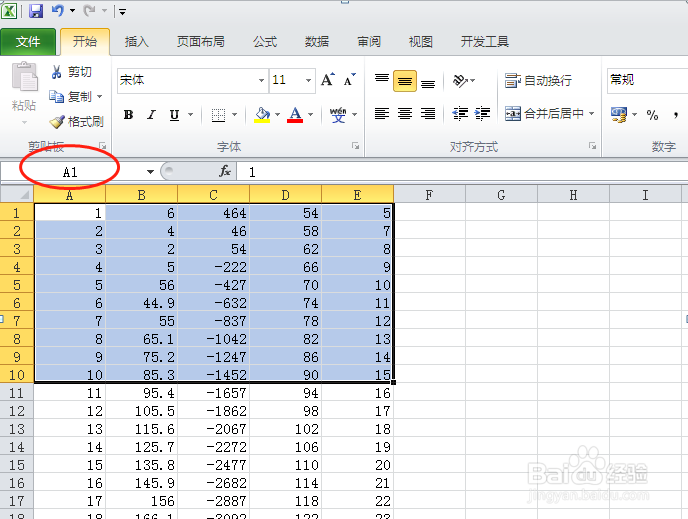
Task: Click the insert function fx icon
Action: [x=225, y=172]
